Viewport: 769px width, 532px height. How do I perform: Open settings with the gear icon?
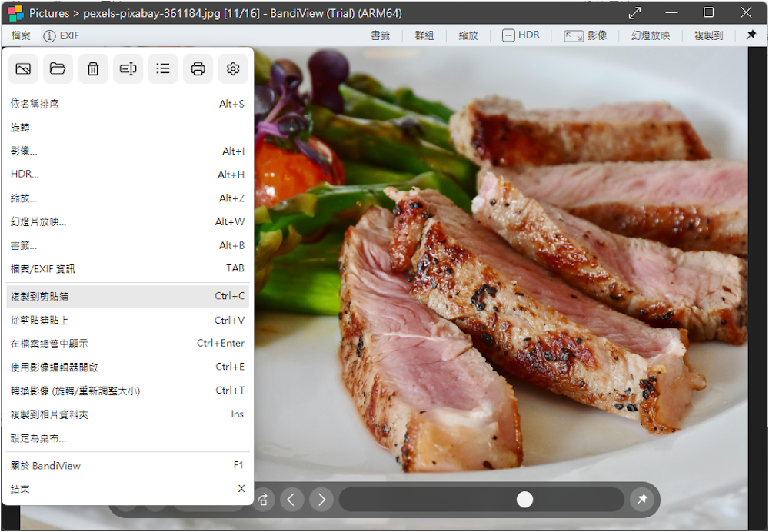[233, 69]
